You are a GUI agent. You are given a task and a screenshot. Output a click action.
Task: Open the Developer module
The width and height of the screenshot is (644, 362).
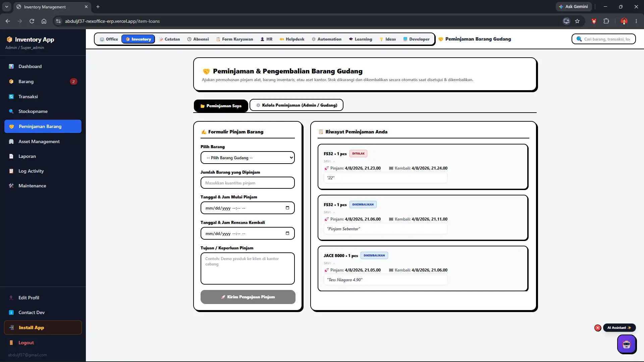(x=416, y=39)
